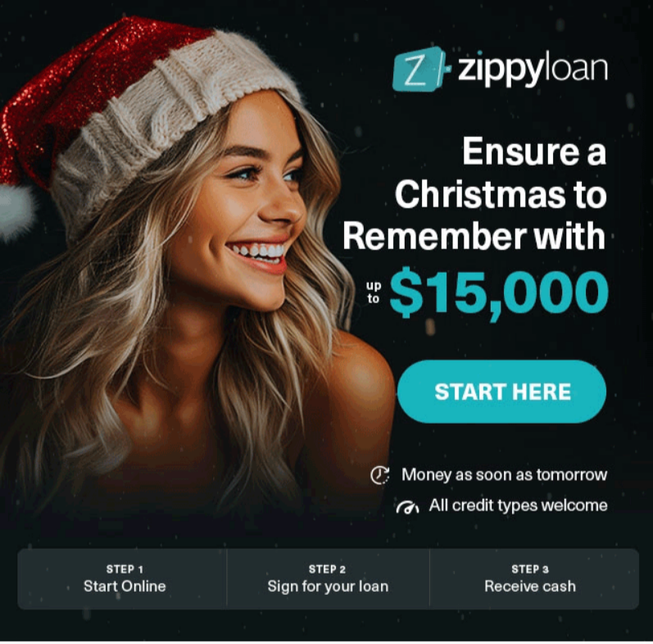The image size is (653, 644).
Task: Click the STEP 1 label
Action: 125,569
